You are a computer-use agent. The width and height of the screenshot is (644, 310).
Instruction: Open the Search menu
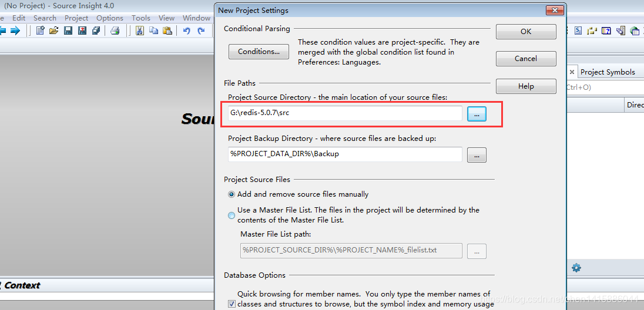45,18
